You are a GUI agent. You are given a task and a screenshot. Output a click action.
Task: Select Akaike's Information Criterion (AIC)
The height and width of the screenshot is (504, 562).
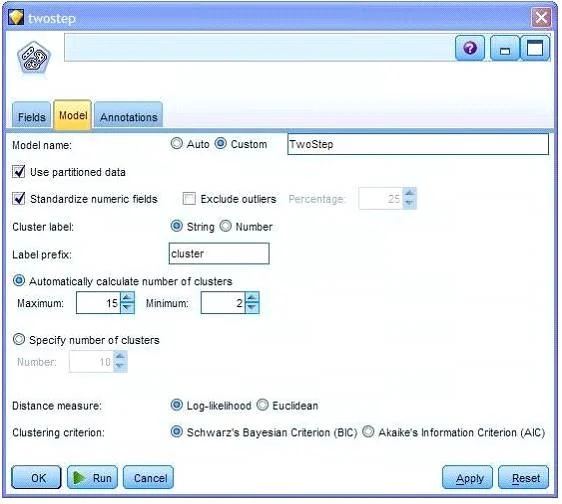(x=368, y=432)
